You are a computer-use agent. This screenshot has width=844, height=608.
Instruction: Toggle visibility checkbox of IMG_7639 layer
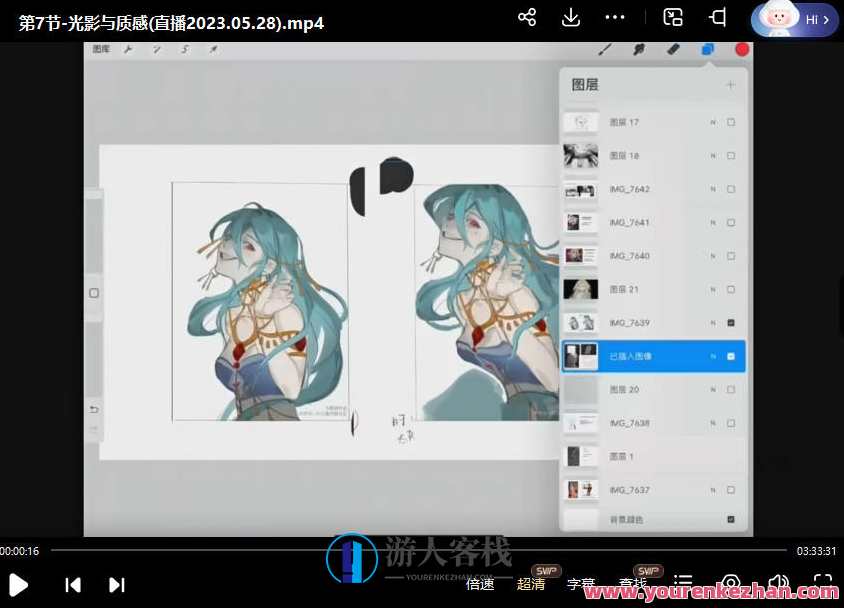730,322
